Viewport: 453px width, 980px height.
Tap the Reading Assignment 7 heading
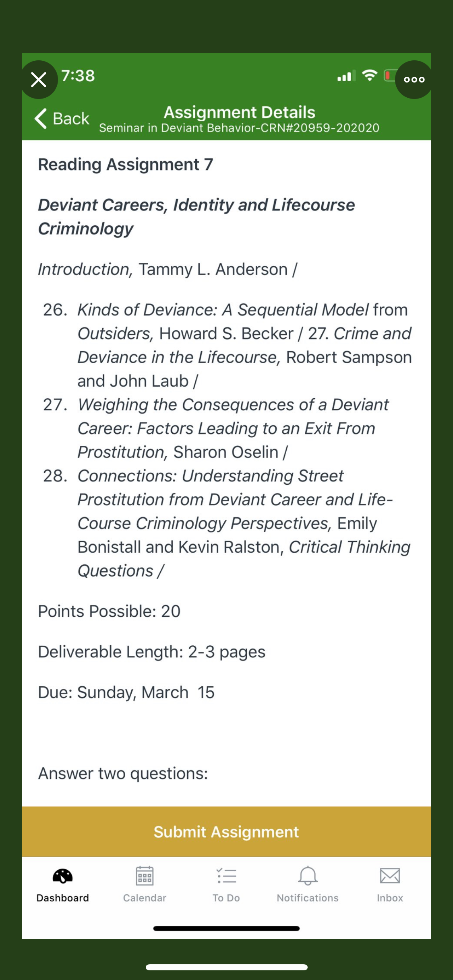(125, 165)
